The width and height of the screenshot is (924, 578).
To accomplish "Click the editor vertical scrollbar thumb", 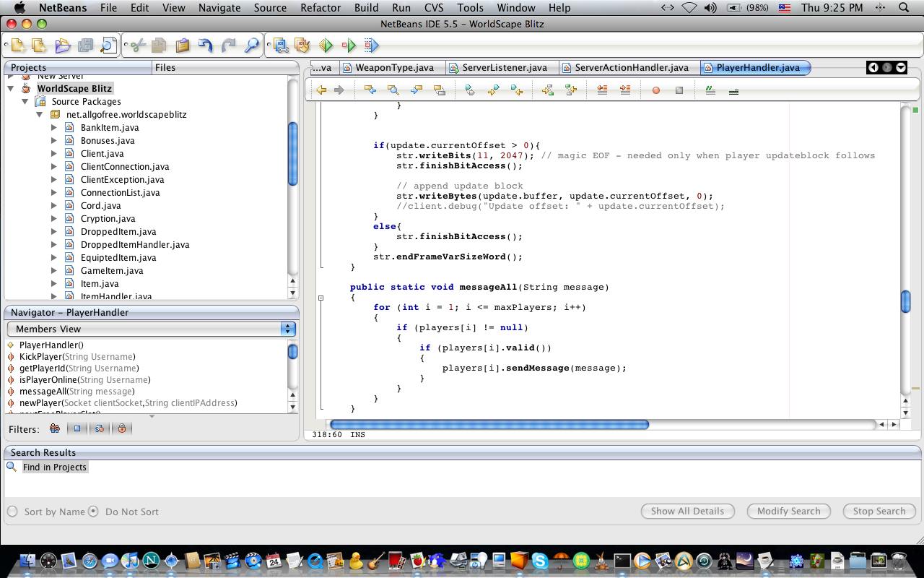I will (x=906, y=301).
